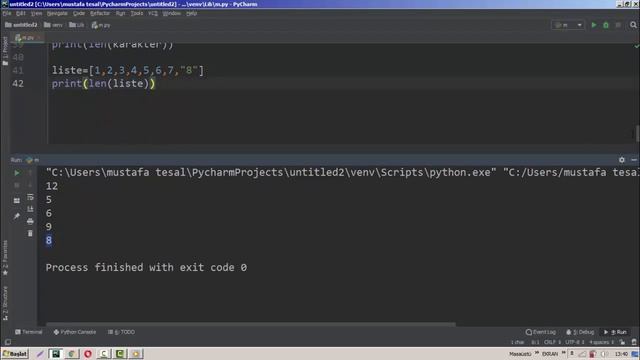This screenshot has height=360, width=640.
Task: Click the untitled2 breadcrumb folder
Action: tap(21, 25)
